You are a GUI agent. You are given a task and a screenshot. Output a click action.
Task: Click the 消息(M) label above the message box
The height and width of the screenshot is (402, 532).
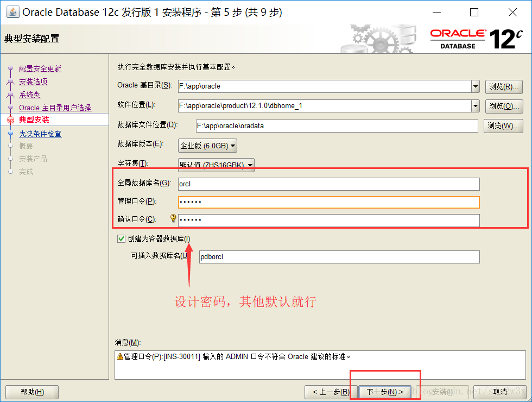(x=128, y=342)
